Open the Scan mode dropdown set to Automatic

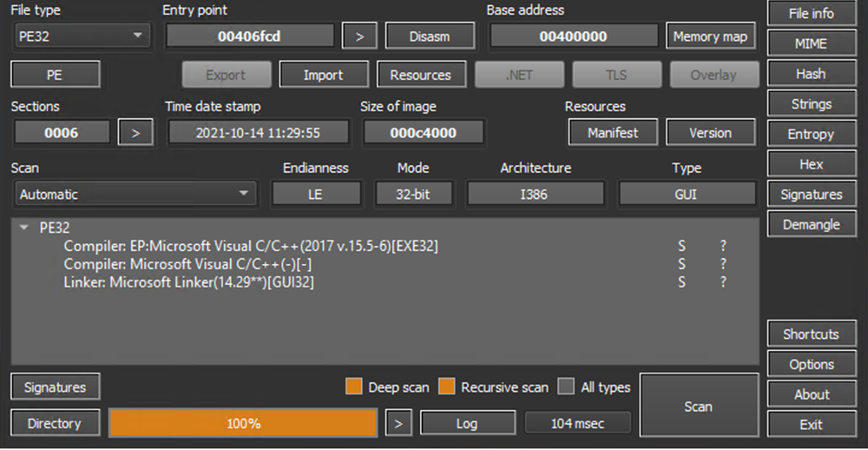[x=135, y=194]
